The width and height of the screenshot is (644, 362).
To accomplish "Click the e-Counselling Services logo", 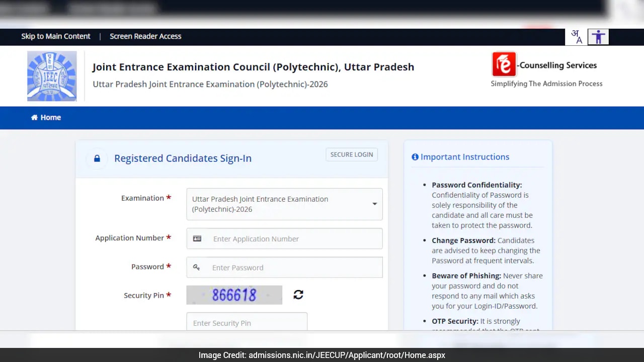I will [544, 64].
